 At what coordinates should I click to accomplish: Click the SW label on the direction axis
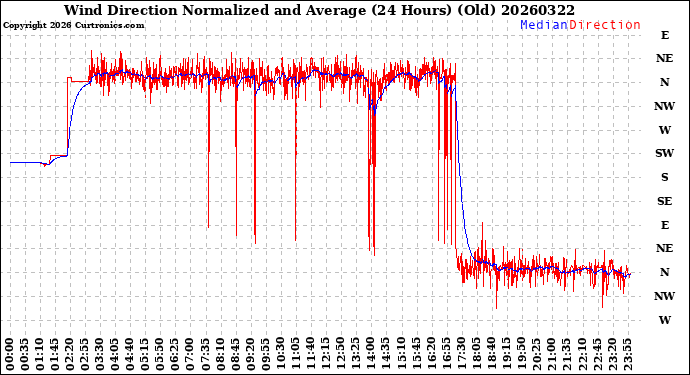(664, 153)
